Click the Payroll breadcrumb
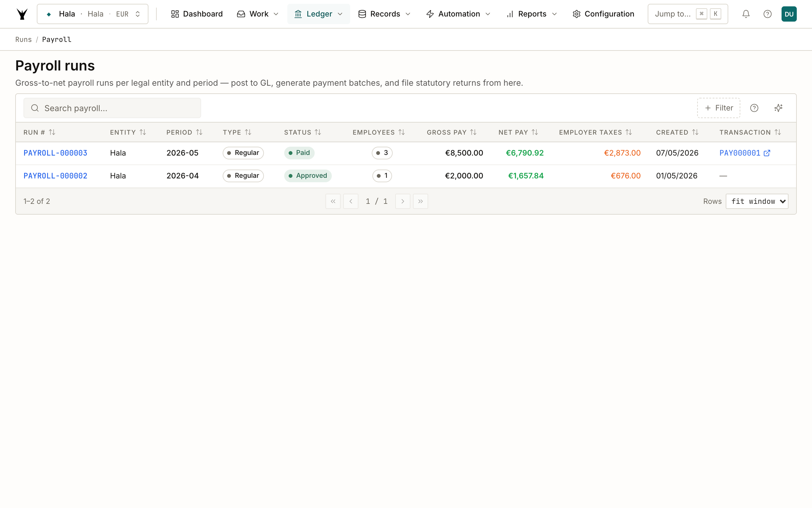Screen dimensions: 812x508 coord(57,39)
